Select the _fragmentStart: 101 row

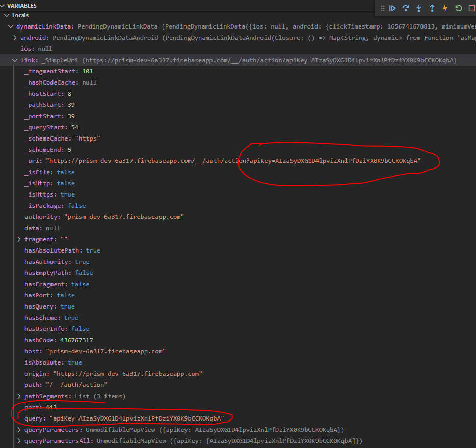pos(238,71)
